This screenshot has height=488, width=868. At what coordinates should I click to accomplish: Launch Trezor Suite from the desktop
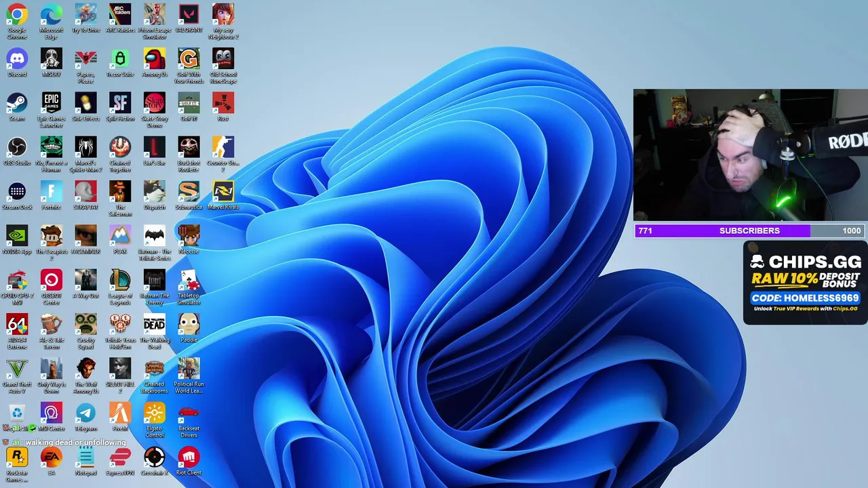point(120,58)
